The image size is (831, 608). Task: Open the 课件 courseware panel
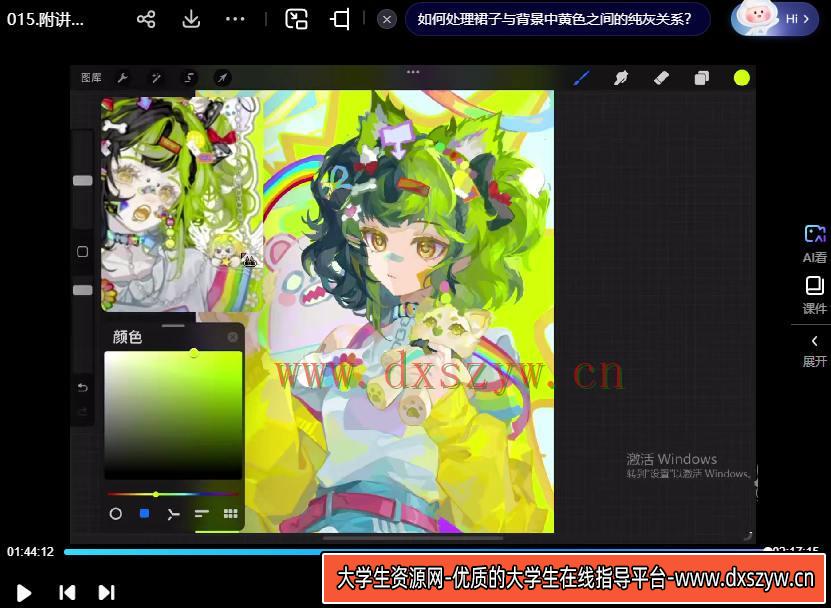pyautogui.click(x=815, y=295)
